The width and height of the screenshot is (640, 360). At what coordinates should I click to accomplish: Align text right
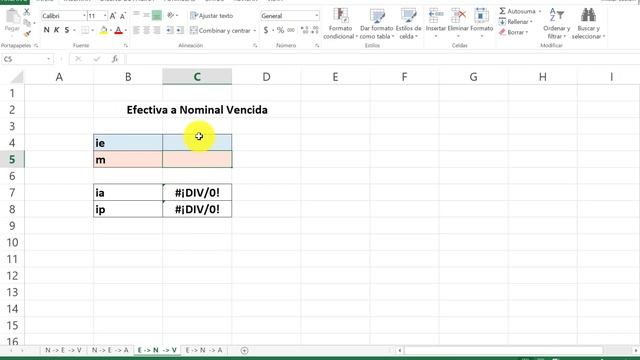pos(157,30)
